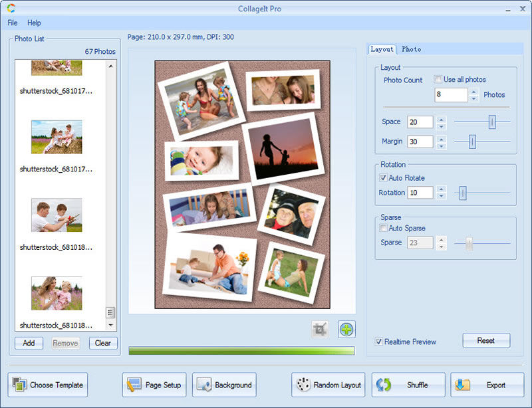The width and height of the screenshot is (532, 408).
Task: Open the Help menu
Action: click(x=34, y=23)
